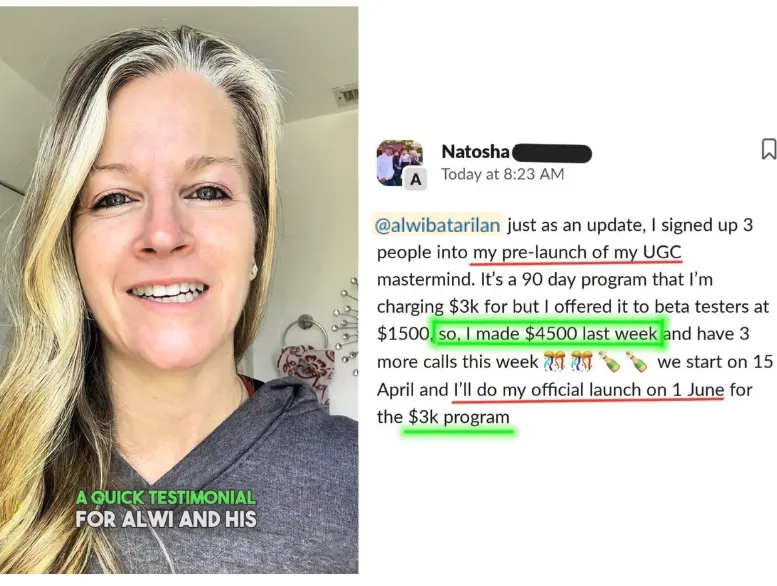This screenshot has height=586, width=777.
Task: Click the green "A QUICK TESTIMONIAL" caption
Action: [166, 497]
